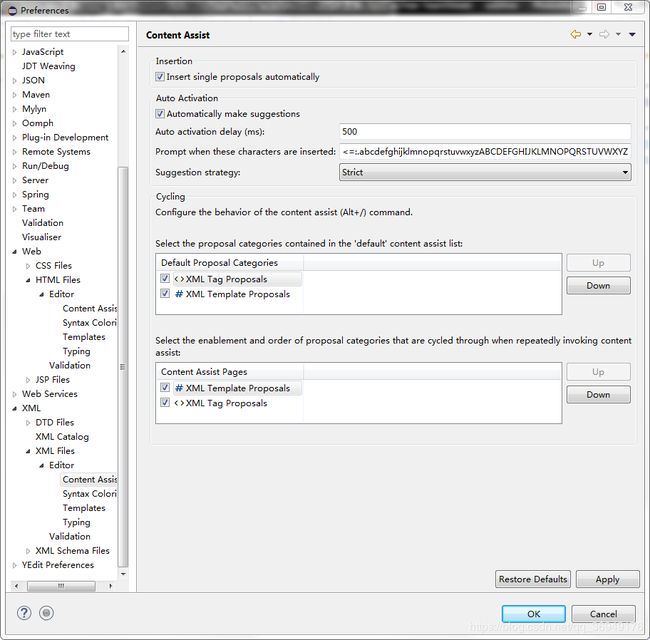This screenshot has height=640, width=650.
Task: Select Oomph preferences item
Action: pyautogui.click(x=38, y=123)
